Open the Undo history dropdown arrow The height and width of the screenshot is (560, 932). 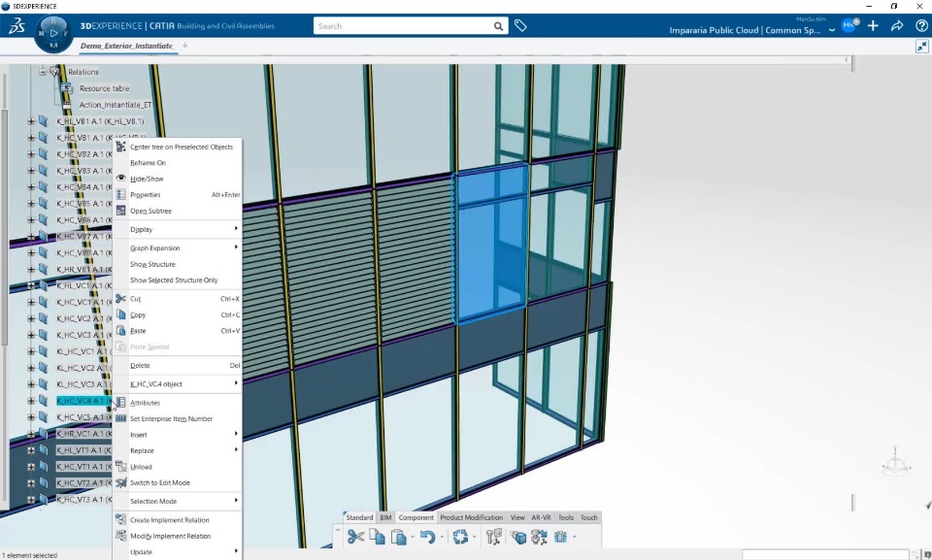coord(442,538)
